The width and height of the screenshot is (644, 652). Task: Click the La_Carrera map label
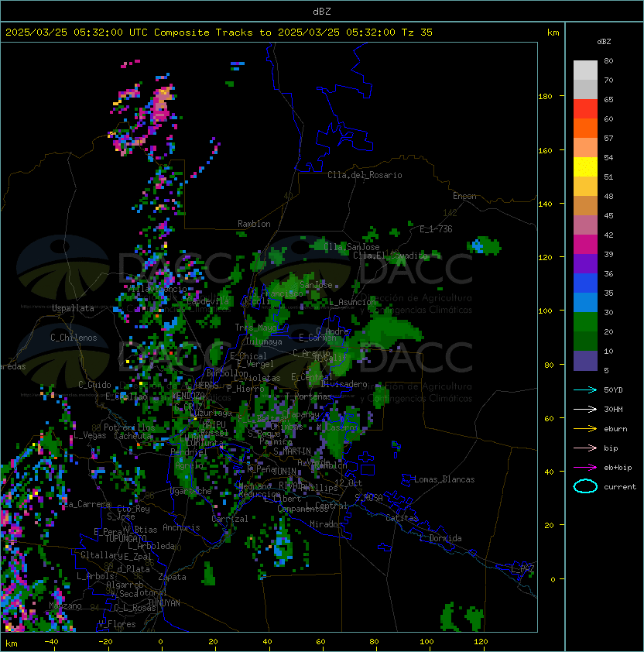point(87,504)
